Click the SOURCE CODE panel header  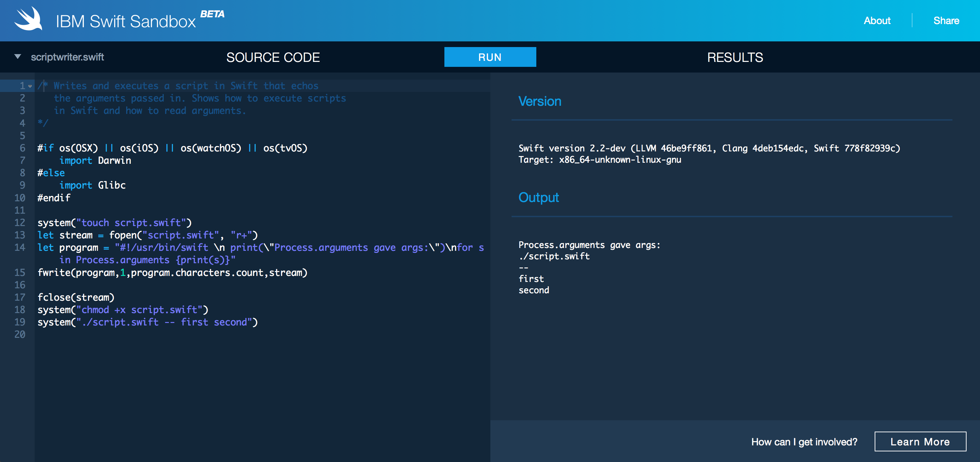(x=273, y=57)
